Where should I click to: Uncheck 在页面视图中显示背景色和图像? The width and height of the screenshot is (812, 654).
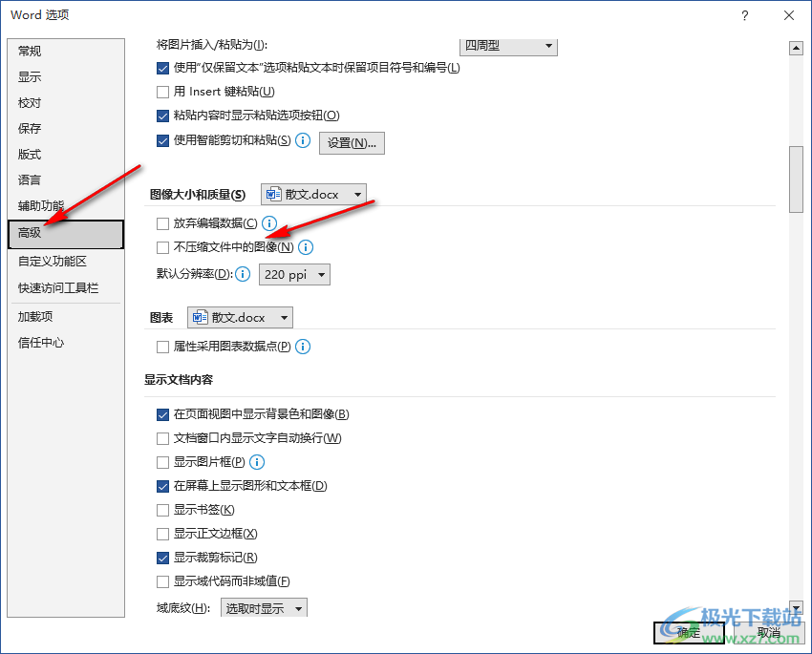[x=162, y=414]
